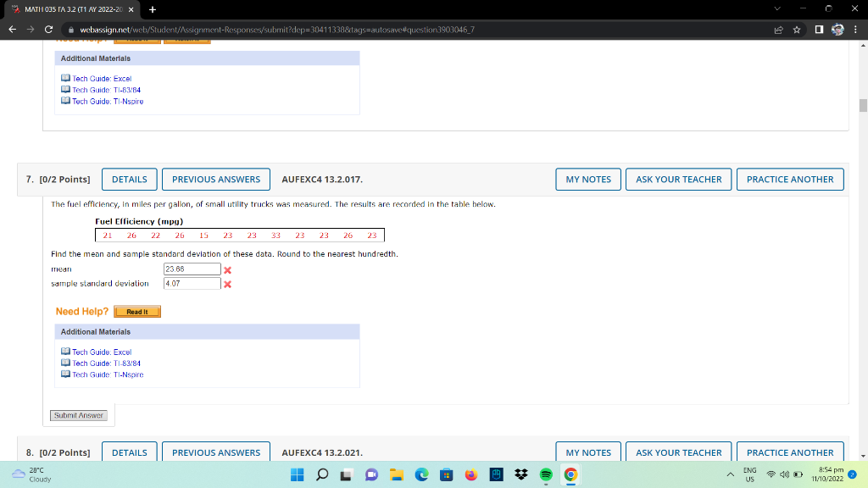Open Tech Guide: TI-Nspire in top materials box
This screenshot has width=868, height=488.
(108, 102)
